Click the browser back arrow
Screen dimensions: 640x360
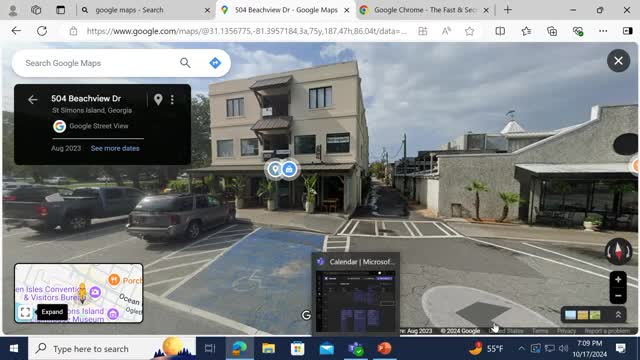pyautogui.click(x=16, y=31)
